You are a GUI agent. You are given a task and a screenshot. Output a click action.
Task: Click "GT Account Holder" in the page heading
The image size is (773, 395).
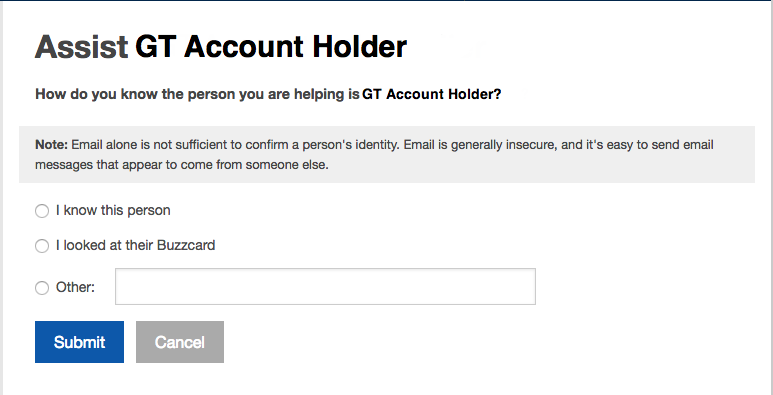[x=271, y=47]
